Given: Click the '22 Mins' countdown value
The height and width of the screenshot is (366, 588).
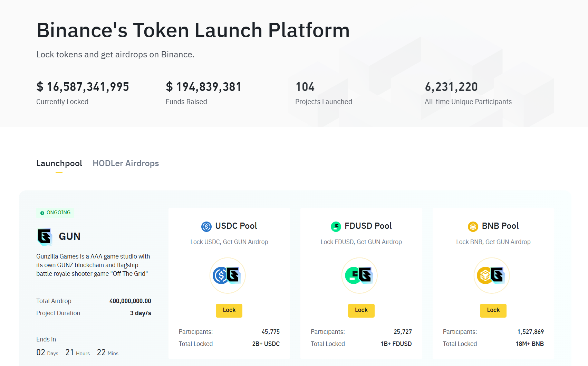Looking at the screenshot, I should (x=107, y=353).
